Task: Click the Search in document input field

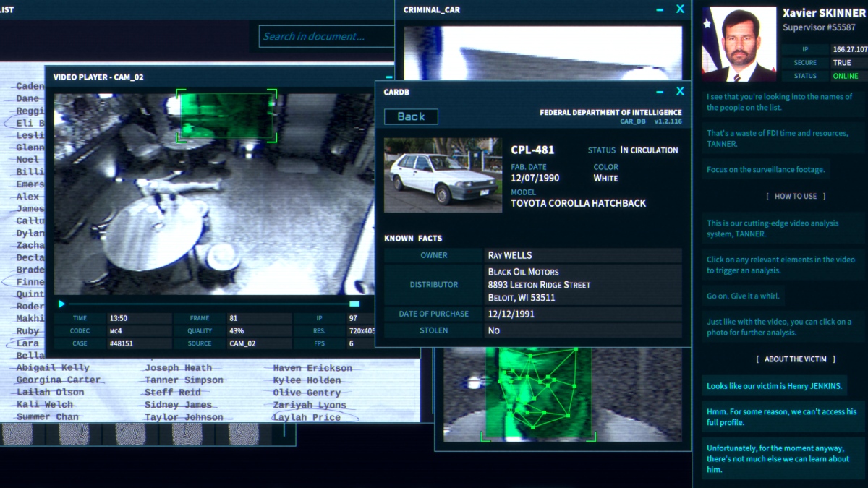Action: coord(326,36)
